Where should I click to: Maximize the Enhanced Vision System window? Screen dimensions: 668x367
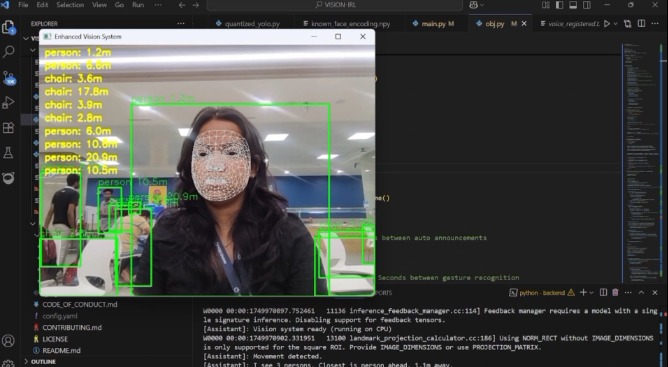tap(338, 37)
